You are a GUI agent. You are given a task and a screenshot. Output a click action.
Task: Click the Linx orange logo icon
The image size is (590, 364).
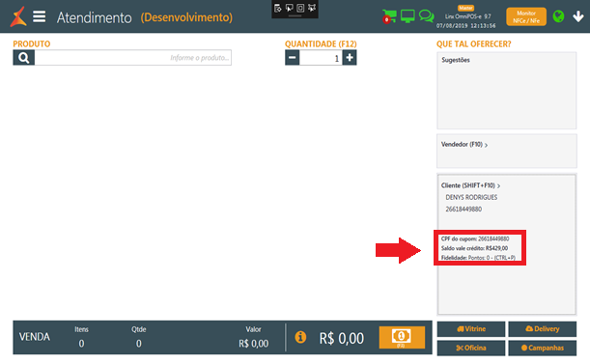tap(18, 16)
